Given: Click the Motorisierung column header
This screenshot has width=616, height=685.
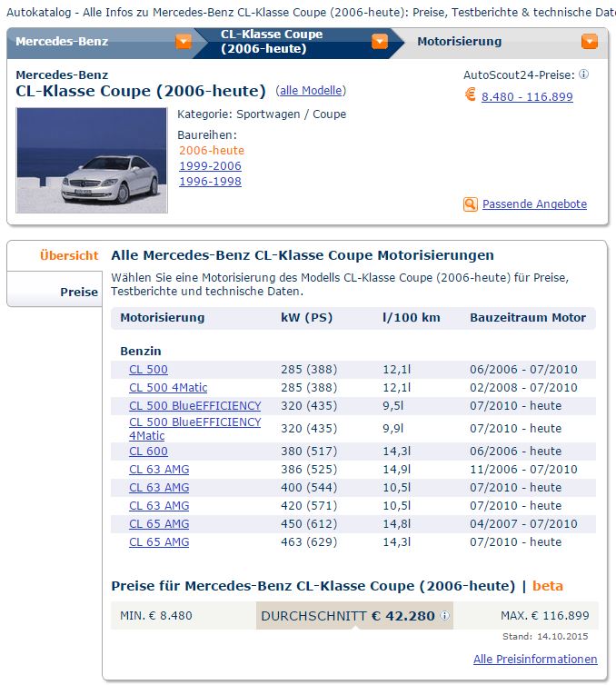Looking at the screenshot, I should 162,318.
